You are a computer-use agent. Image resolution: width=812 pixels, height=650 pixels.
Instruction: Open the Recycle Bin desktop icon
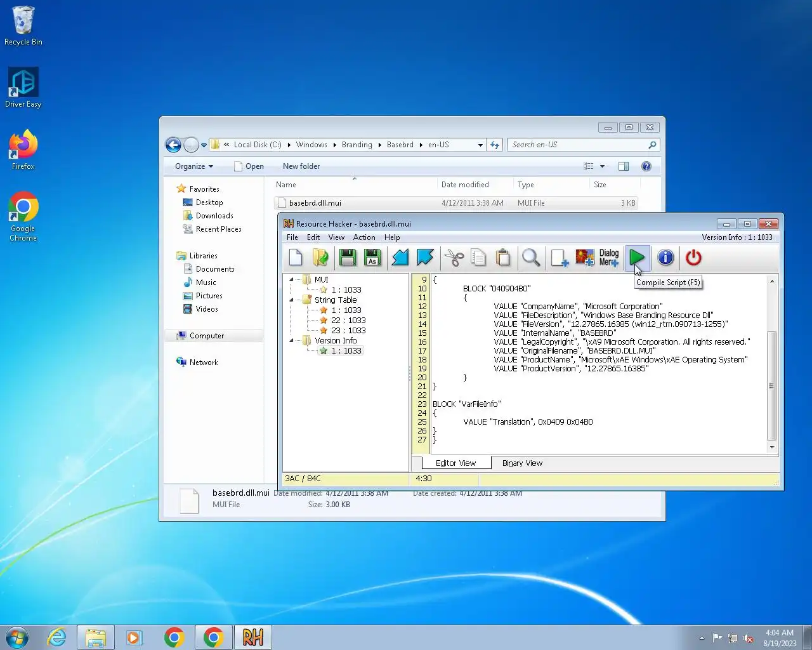23,26
